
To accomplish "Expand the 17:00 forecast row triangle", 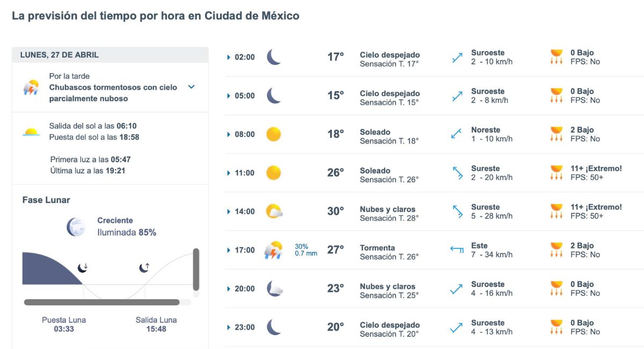I will click(230, 250).
